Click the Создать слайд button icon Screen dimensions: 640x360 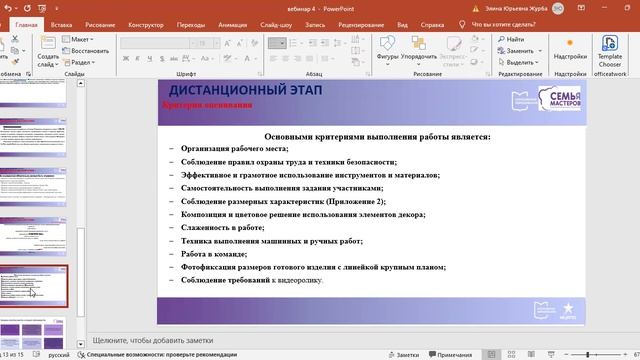[48, 43]
